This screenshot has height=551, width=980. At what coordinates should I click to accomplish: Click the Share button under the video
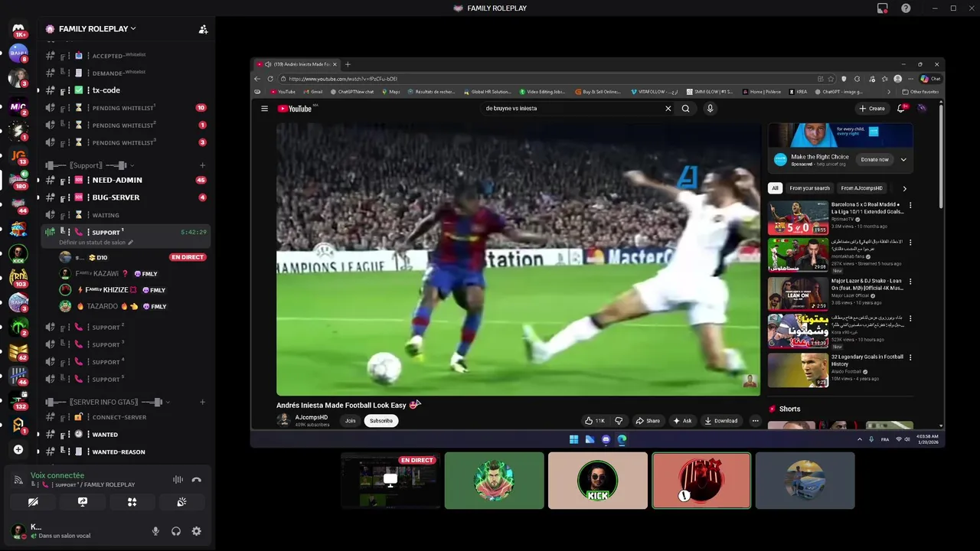click(648, 420)
